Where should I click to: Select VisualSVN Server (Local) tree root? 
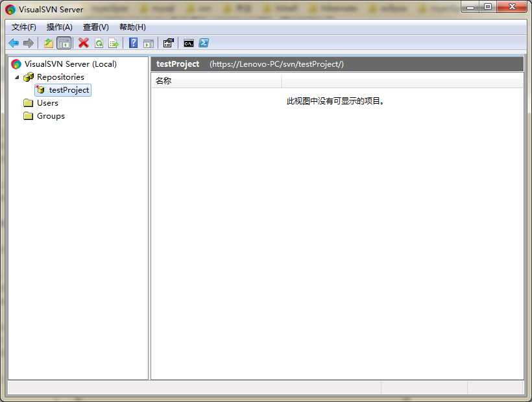[71, 64]
